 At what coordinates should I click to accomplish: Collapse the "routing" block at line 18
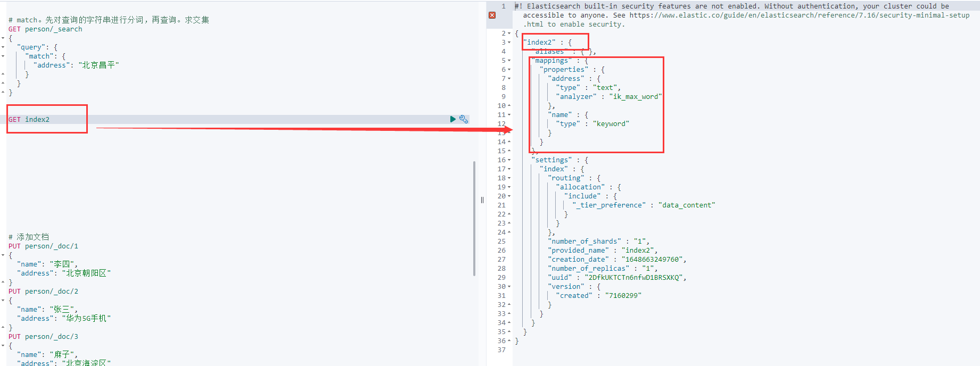[x=509, y=178]
